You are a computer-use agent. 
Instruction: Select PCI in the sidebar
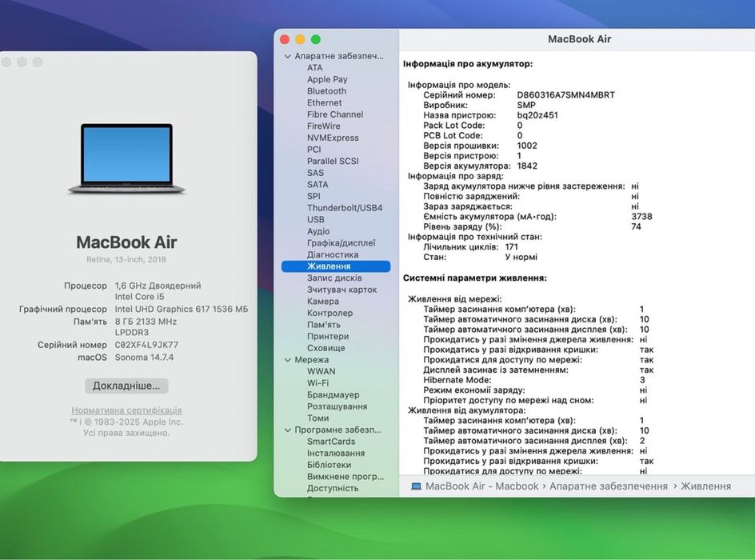tap(314, 150)
